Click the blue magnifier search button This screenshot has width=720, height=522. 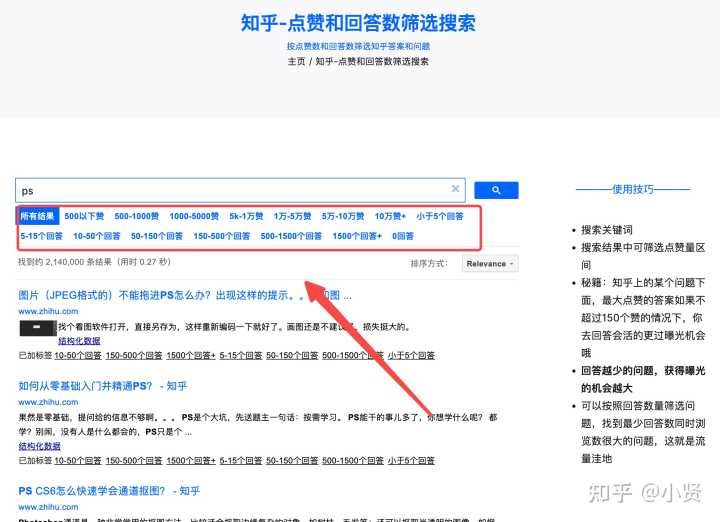[x=496, y=190]
